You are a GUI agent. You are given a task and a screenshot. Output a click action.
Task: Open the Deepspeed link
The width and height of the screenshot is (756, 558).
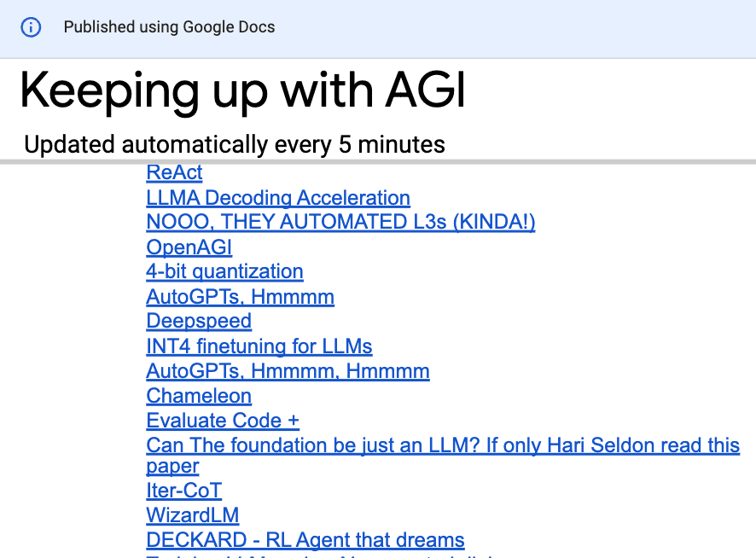pyautogui.click(x=199, y=321)
